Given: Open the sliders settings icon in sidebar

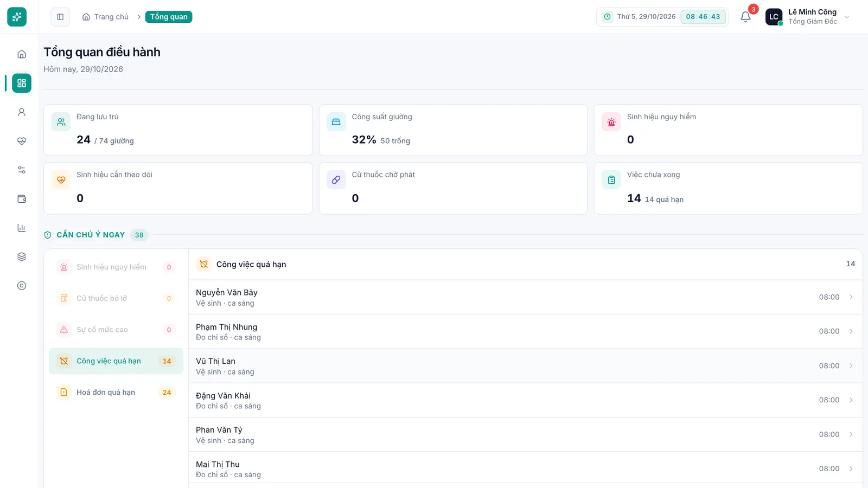Looking at the screenshot, I should [22, 170].
